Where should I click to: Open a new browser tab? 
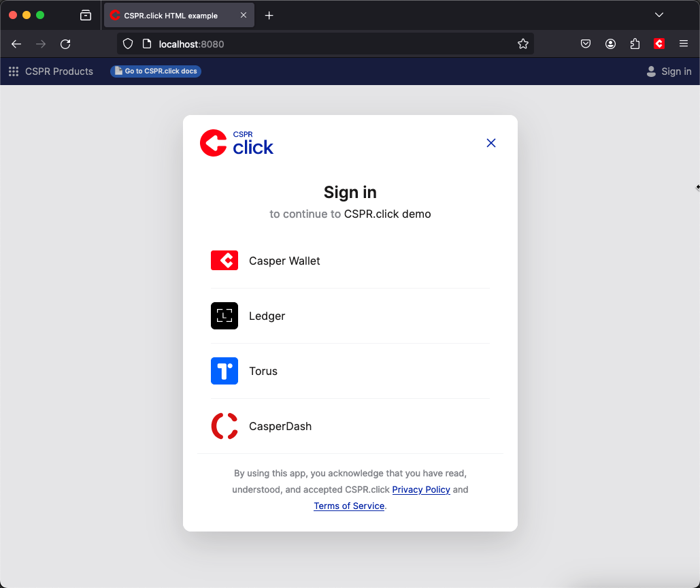pyautogui.click(x=269, y=16)
